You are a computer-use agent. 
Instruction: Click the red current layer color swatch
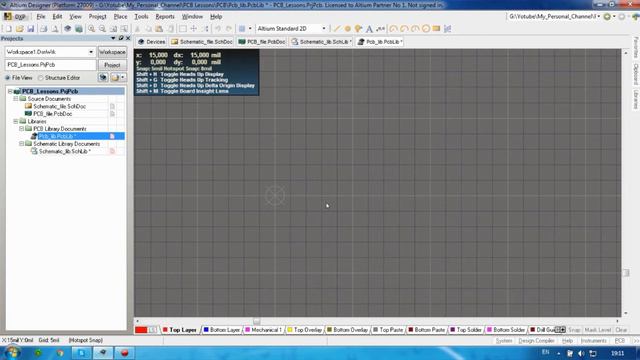[x=141, y=330]
